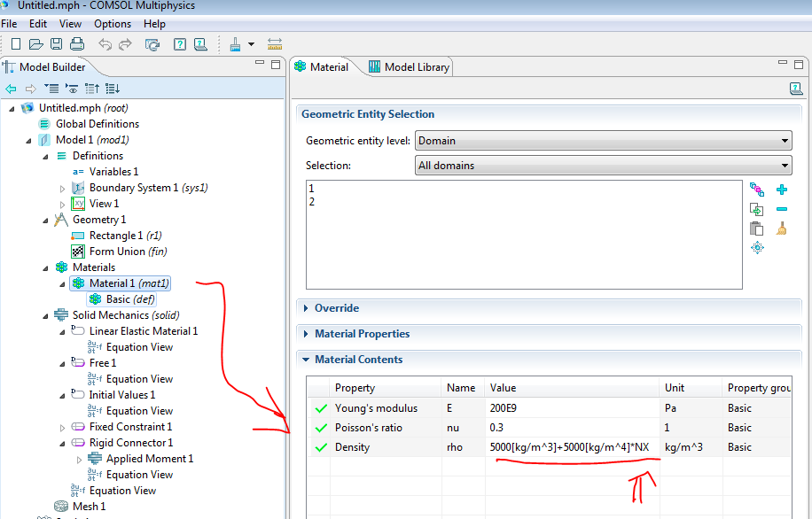Screen dimensions: 812x519
Task: Click the brush tool icon in the main toolbar
Action: click(235, 44)
